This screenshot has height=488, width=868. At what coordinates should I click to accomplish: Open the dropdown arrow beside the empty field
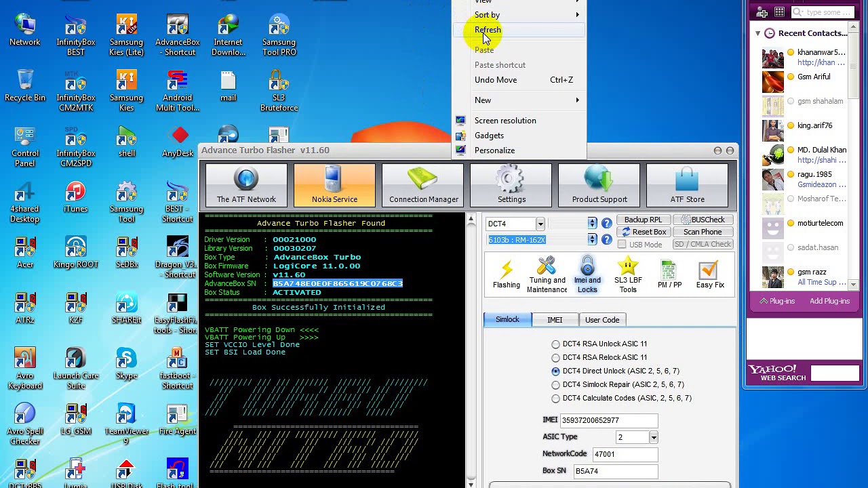click(x=592, y=224)
